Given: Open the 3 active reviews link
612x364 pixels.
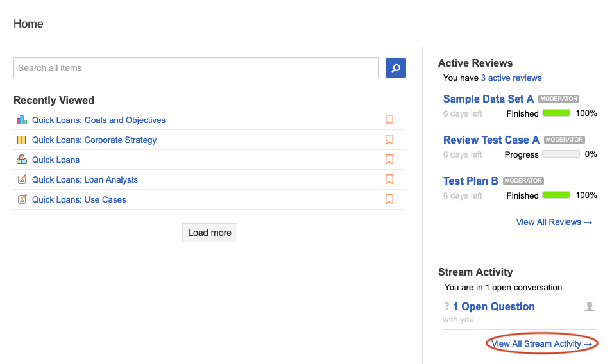Looking at the screenshot, I should click(511, 78).
